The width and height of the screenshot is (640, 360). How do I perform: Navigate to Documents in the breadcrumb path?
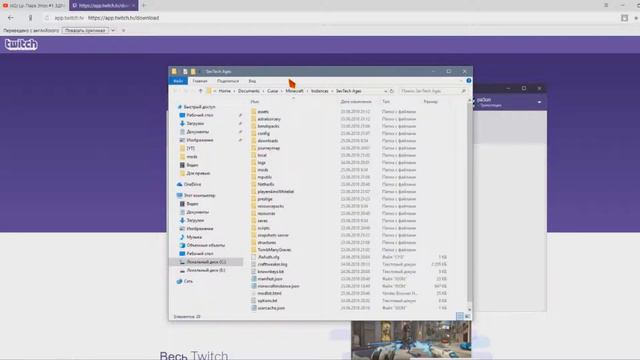tap(249, 91)
